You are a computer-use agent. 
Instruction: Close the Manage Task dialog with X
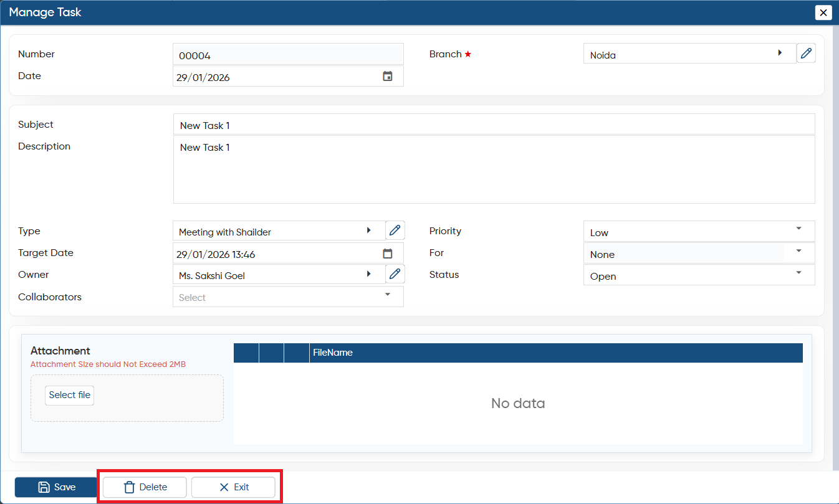[x=823, y=12]
